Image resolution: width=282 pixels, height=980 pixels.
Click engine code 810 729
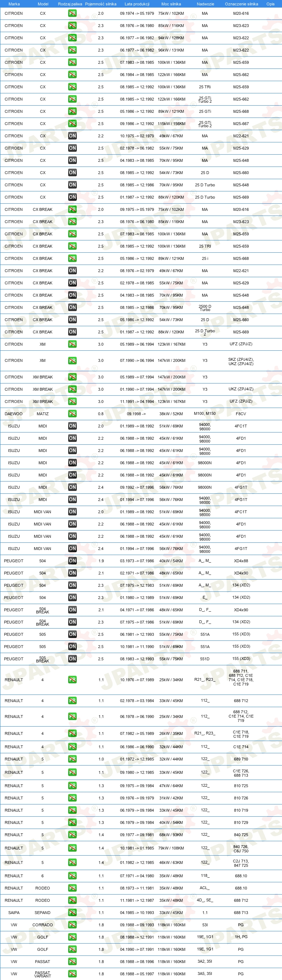[x=241, y=822]
